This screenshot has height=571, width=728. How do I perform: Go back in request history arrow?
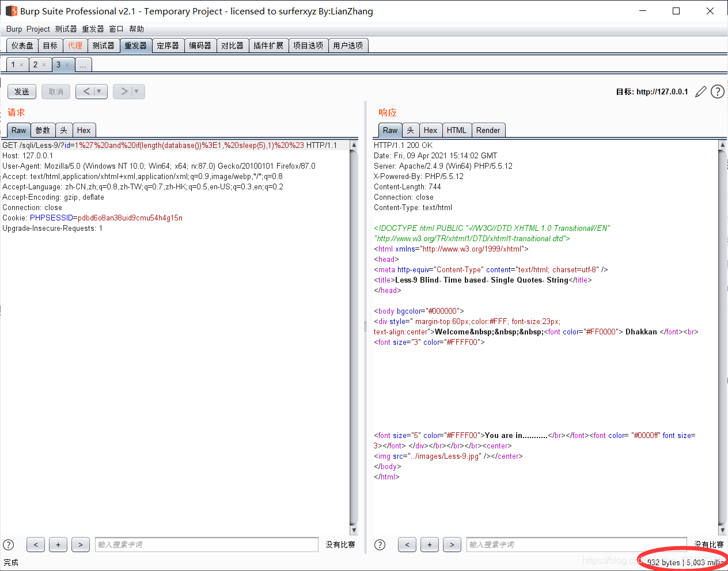point(86,91)
